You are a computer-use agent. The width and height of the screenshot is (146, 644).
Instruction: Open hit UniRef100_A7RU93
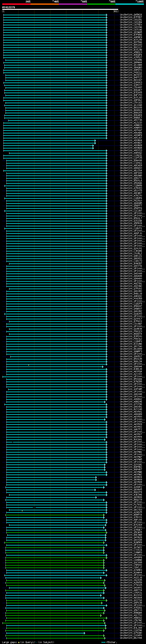131,188
